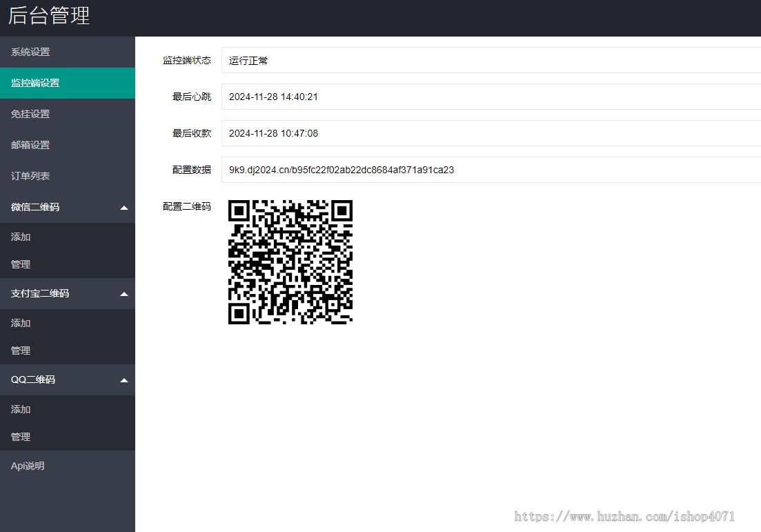
Task: Click the 最后收款 time field
Action: coord(491,133)
